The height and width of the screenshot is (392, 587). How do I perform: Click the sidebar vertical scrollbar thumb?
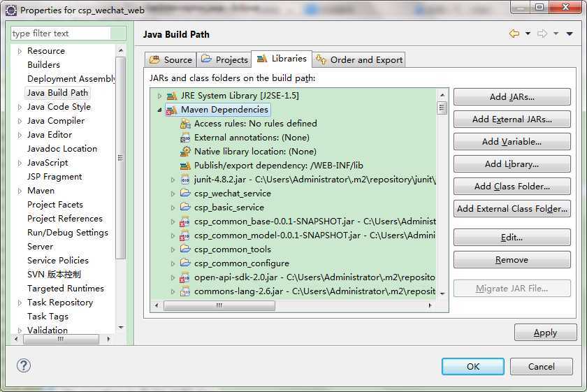tap(120, 158)
